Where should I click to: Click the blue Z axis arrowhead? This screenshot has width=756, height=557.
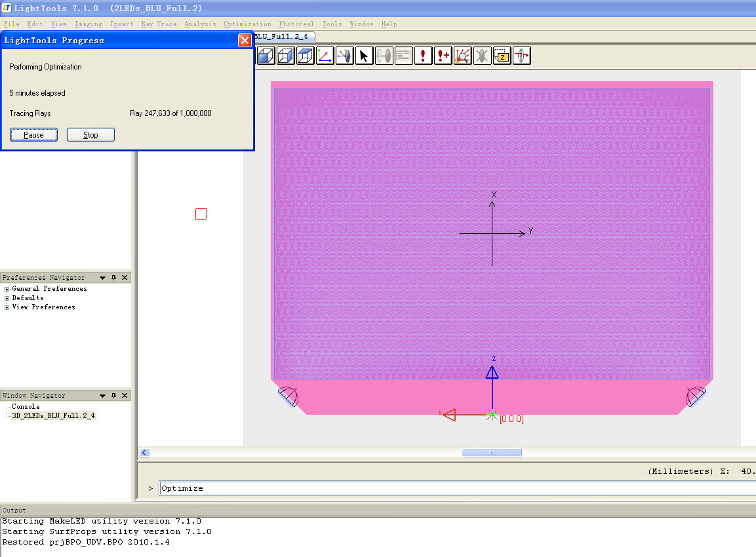(492, 372)
